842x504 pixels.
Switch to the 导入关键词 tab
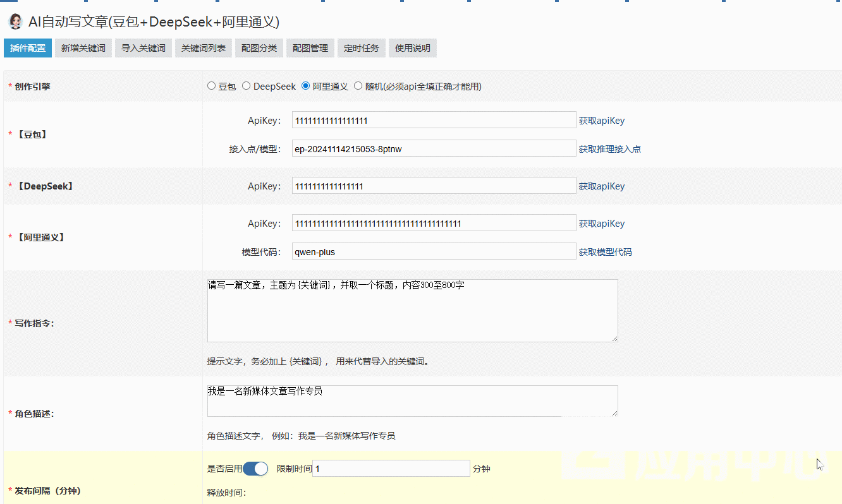[143, 48]
